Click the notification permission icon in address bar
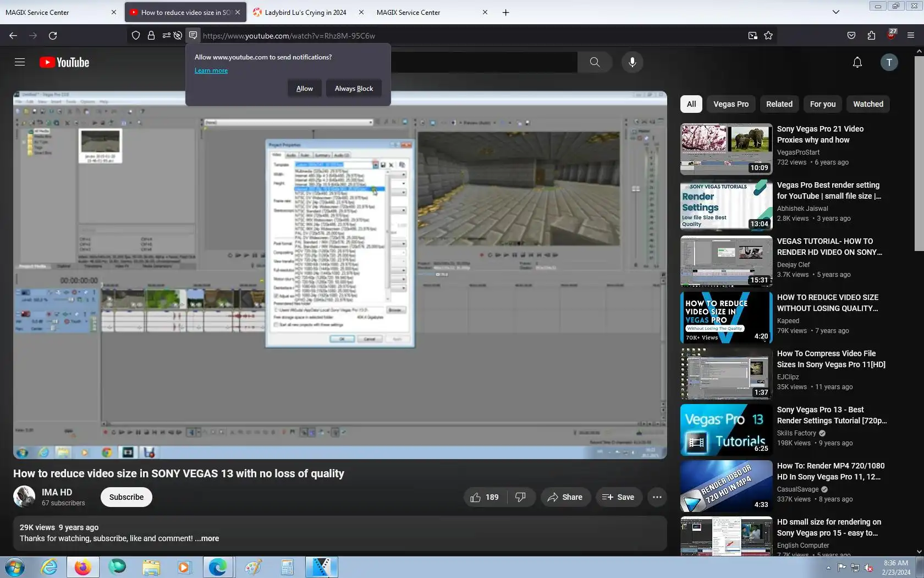This screenshot has height=578, width=924. click(x=193, y=36)
